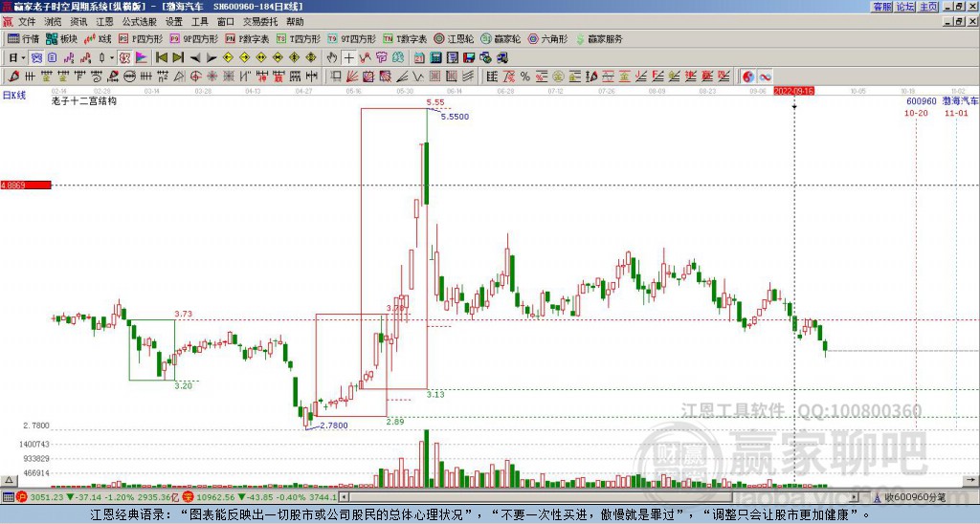Image resolution: width=980 pixels, height=524 pixels.
Task: Select the percent % retracement tool
Action: [525, 76]
